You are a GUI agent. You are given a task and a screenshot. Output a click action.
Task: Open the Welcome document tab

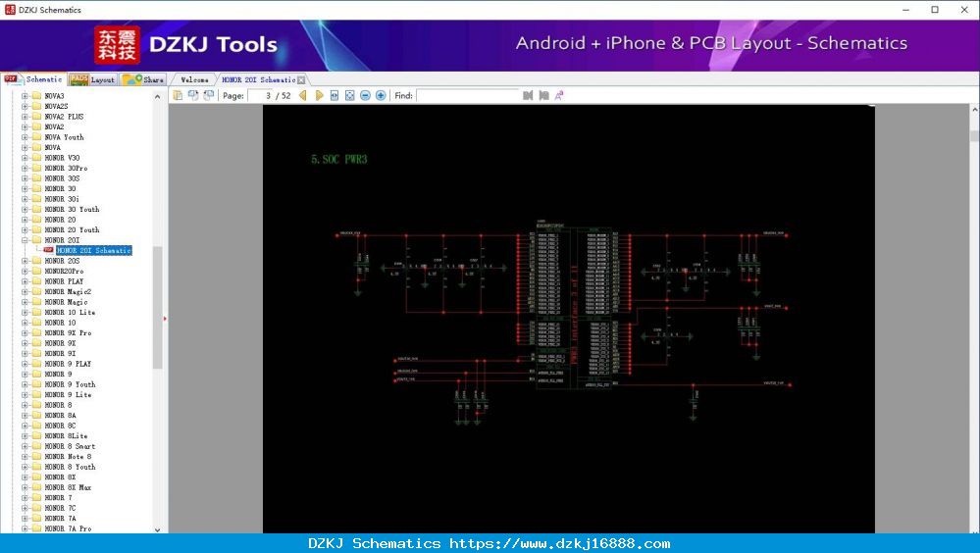pos(194,80)
